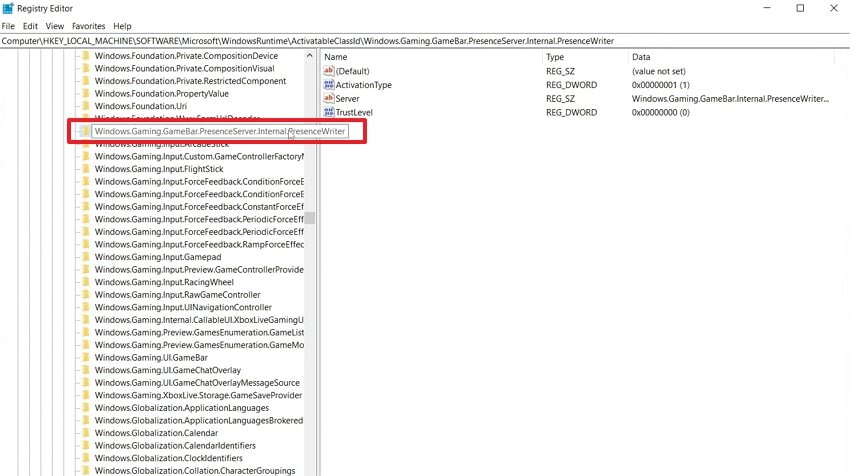Viewport: 850px width, 476px height.
Task: Click folder icon of Windows.Gaming.Input.FlightStick
Action: click(x=86, y=169)
